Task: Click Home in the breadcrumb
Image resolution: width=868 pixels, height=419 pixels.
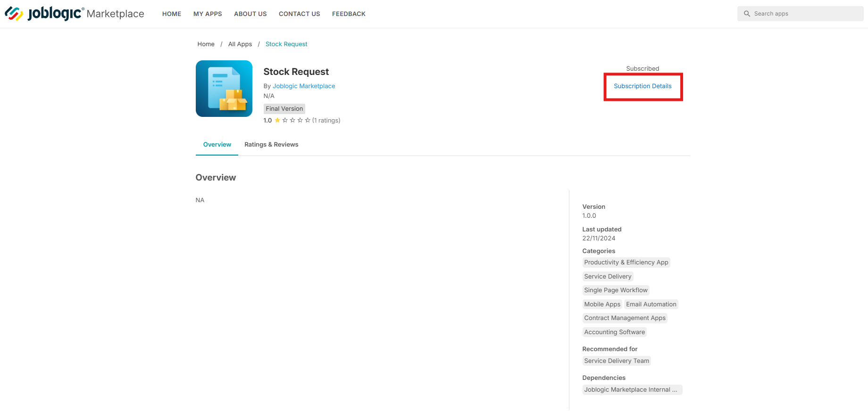Action: point(206,44)
